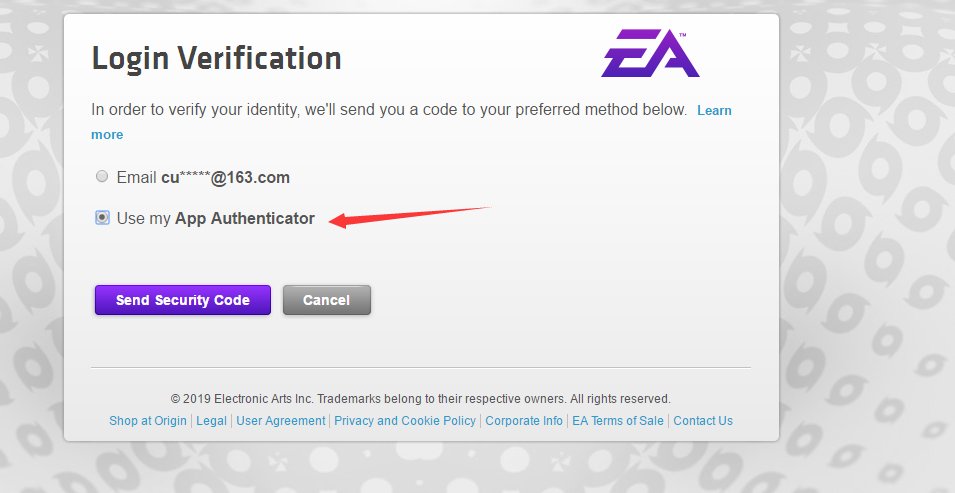View the Privacy and Cookie Policy link
Image resolution: width=955 pixels, height=493 pixels.
pos(405,421)
